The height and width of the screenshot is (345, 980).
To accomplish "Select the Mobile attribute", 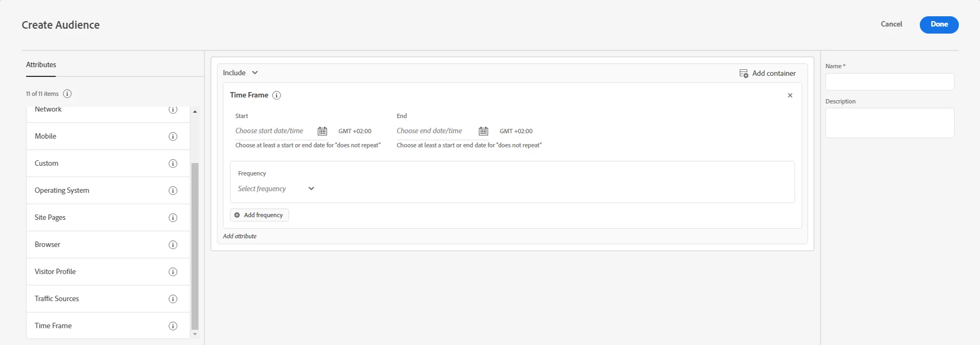I will 108,136.
